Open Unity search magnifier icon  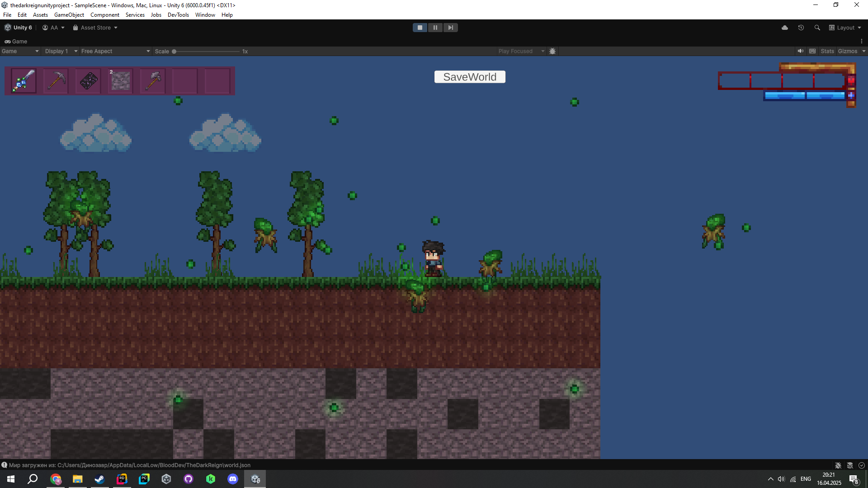coord(817,28)
